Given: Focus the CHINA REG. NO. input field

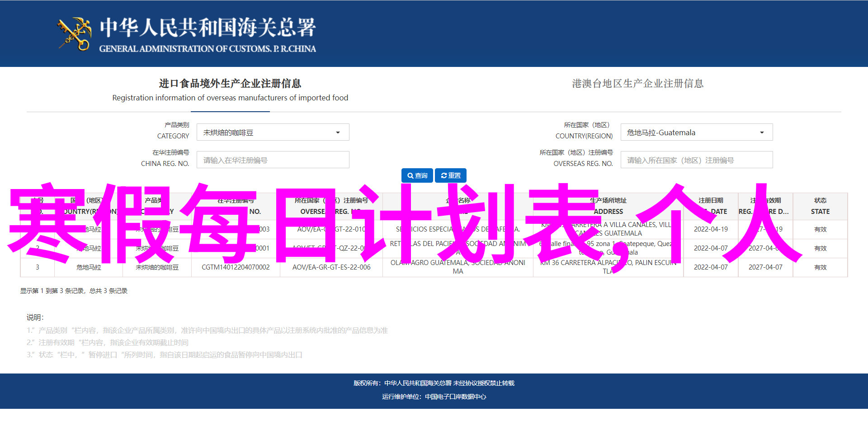Looking at the screenshot, I should point(273,160).
